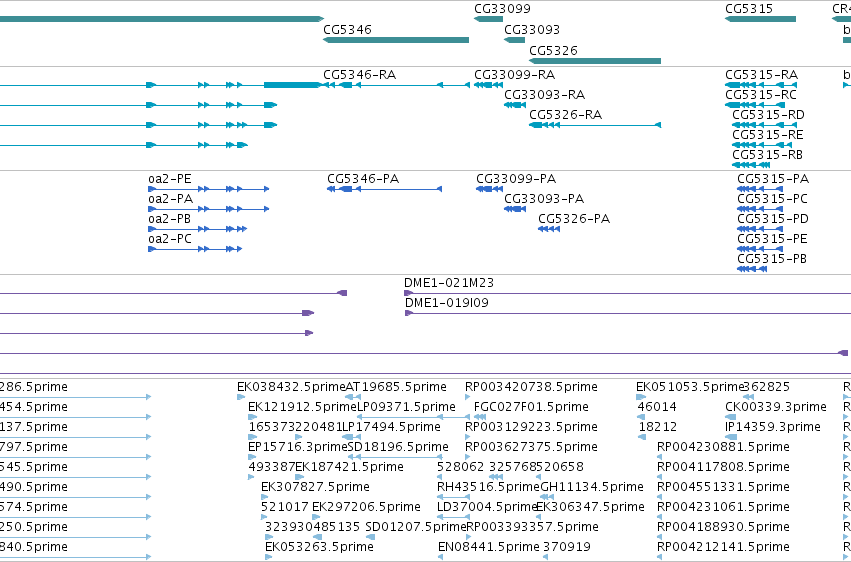Viewport: 851px width, 562px height.
Task: Click the CG5326 gene bar
Action: pyautogui.click(x=595, y=61)
